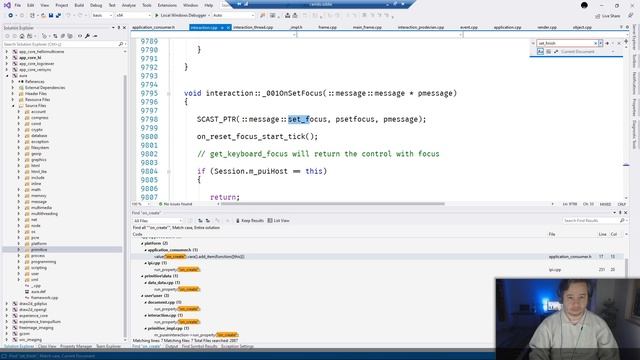Click the user account avatar
Viewport: 640px width, 360px height.
click(x=584, y=5)
